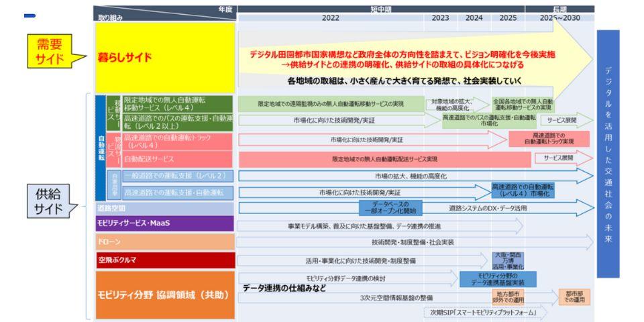Select the ドローン row label
This screenshot has height=322, width=644.
[x=165, y=241]
